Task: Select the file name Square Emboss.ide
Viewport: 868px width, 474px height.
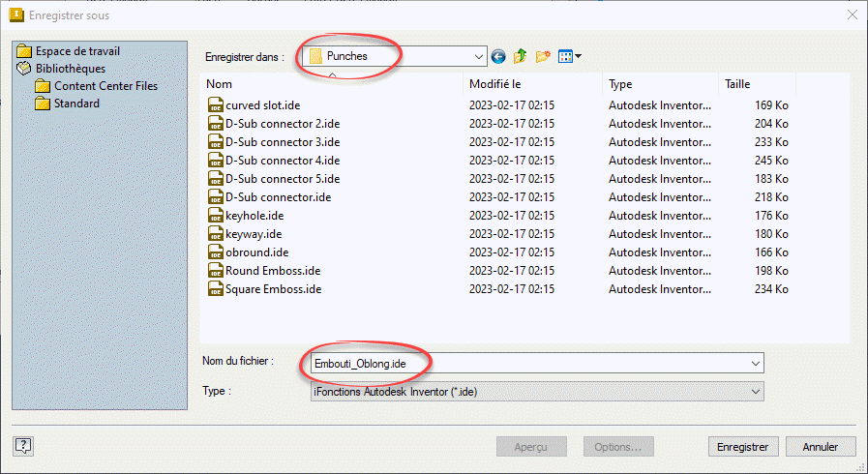Action: [x=274, y=288]
